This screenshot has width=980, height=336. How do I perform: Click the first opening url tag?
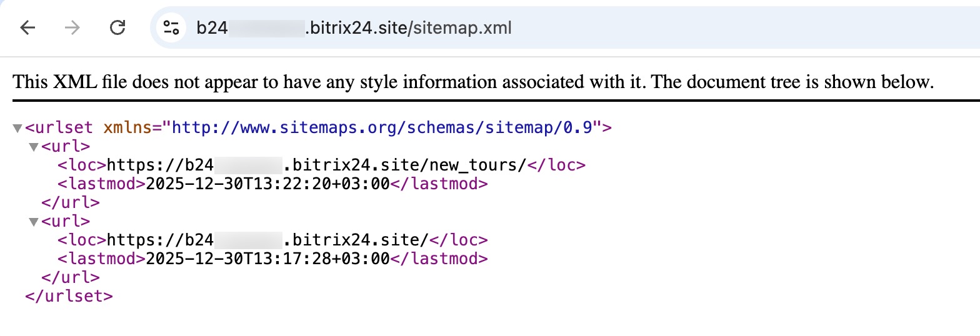[66, 147]
